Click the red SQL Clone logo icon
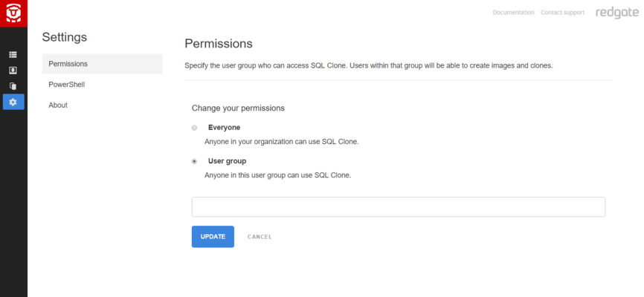The width and height of the screenshot is (644, 297). coord(13,13)
